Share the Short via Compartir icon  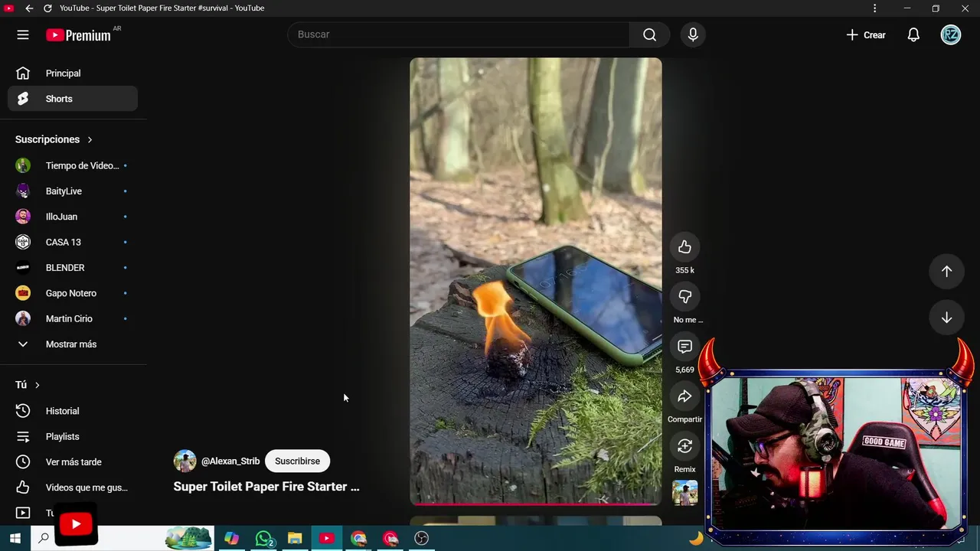(684, 396)
